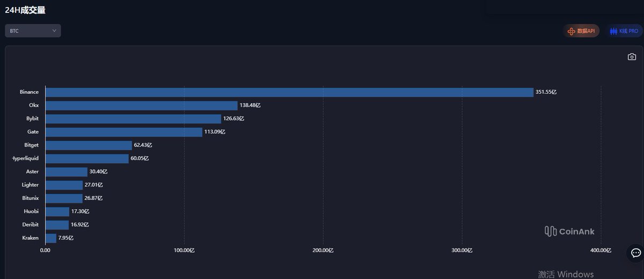
Task: Select the Bitget bar
Action: coord(89,145)
